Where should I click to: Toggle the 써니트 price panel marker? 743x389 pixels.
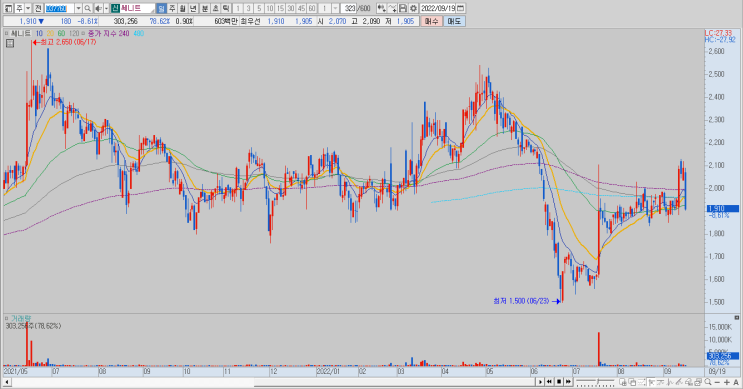6,34
